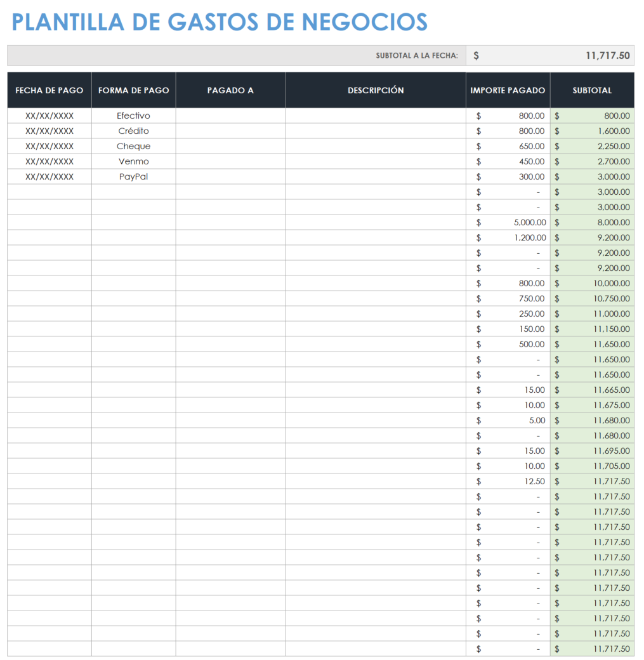
Task: Select the SUBTOTAL column header
Action: [592, 89]
